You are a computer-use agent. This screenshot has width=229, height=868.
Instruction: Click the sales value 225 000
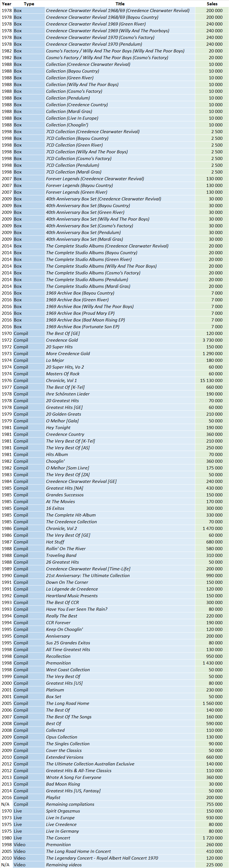tap(214, 865)
